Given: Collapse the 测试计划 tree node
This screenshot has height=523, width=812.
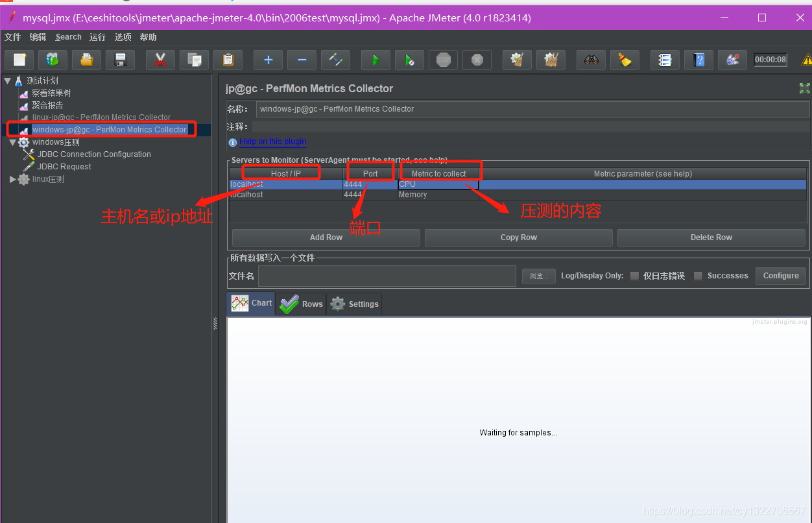Looking at the screenshot, I should coord(8,80).
